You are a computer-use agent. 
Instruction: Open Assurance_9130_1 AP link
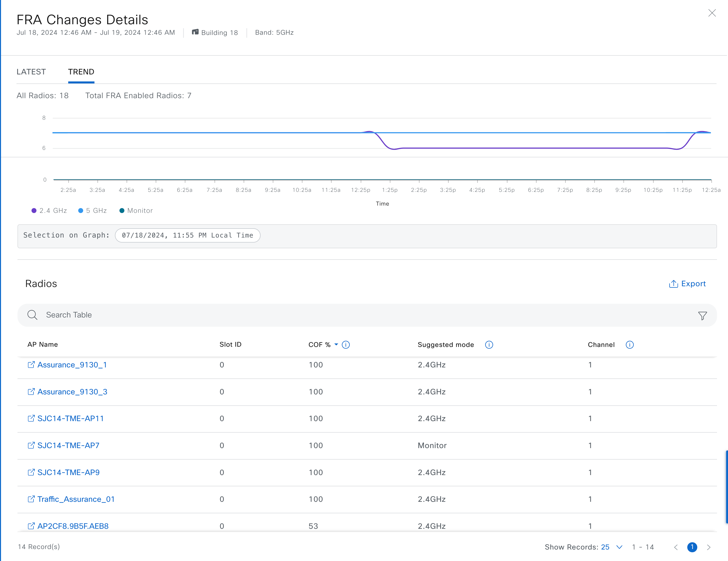[72, 365]
